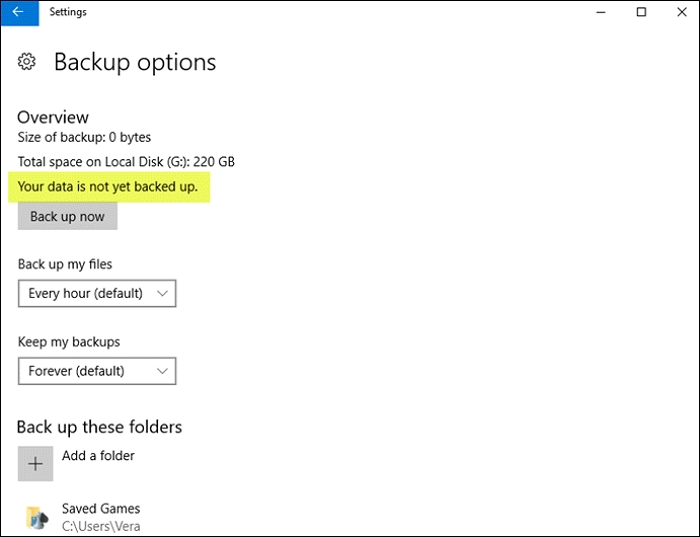Click the Keep my backups label

pyautogui.click(x=67, y=342)
